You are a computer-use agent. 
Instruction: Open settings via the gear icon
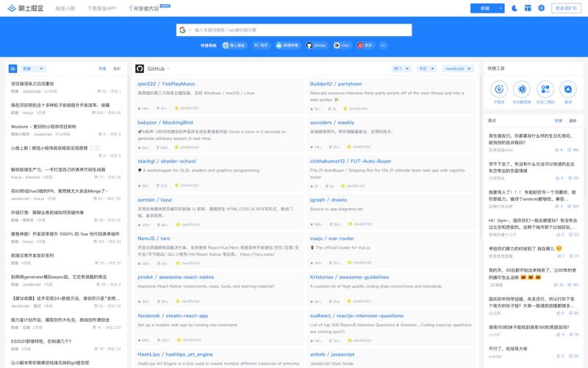coord(542,8)
